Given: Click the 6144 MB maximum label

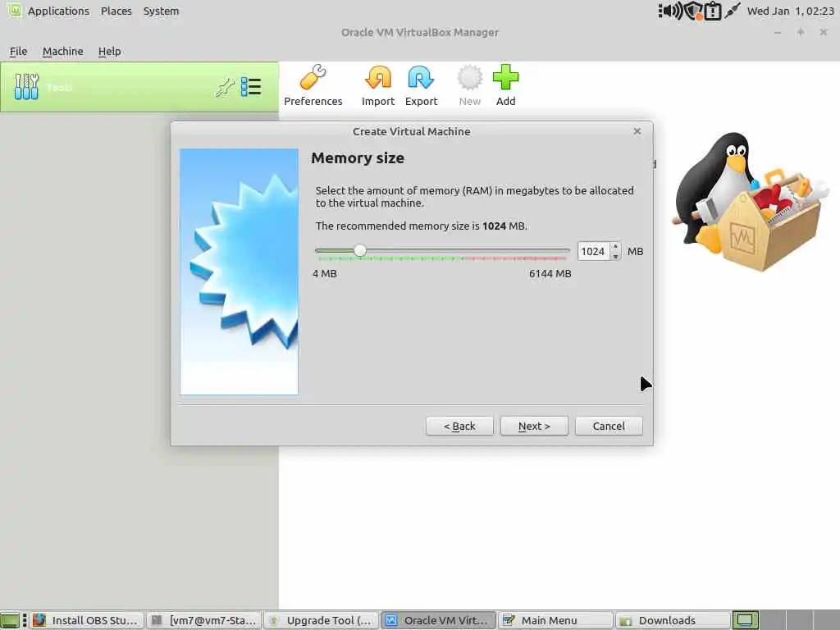Looking at the screenshot, I should coord(550,274).
